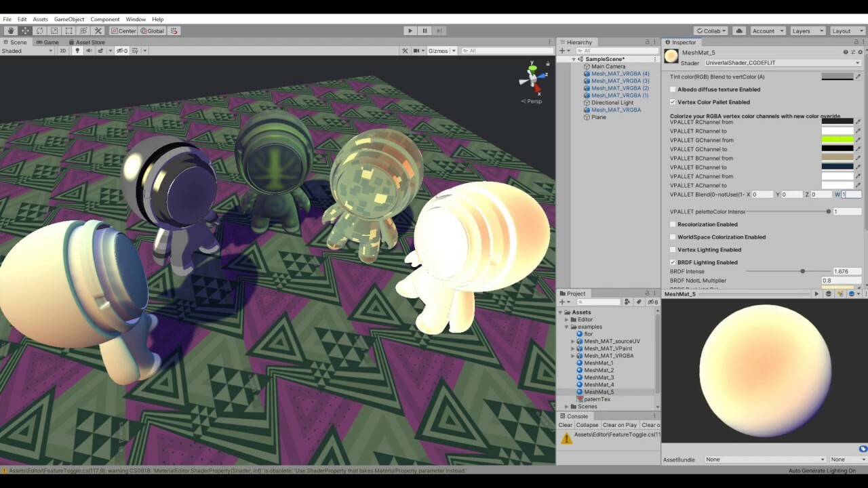Change the preview mesh shape icon

[828, 294]
